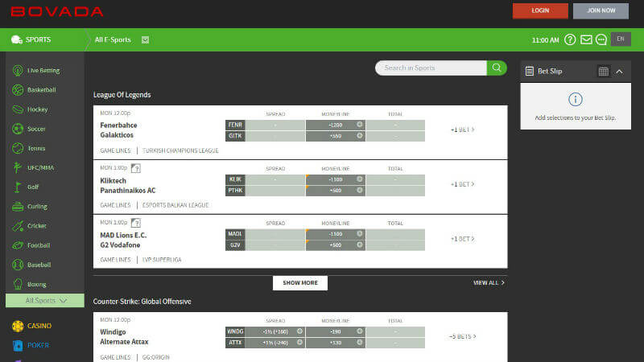Add KLIK -1100 moneyline to slip

coord(336,179)
